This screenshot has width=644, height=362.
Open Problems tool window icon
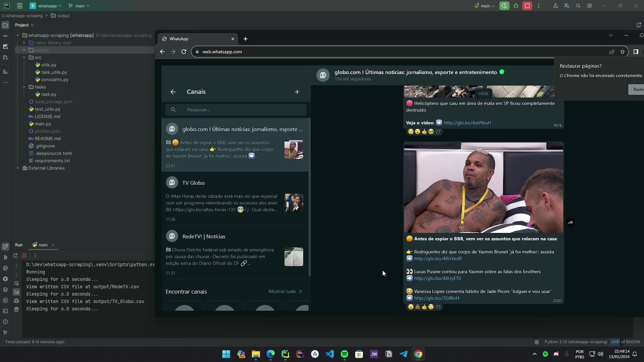[5, 322]
